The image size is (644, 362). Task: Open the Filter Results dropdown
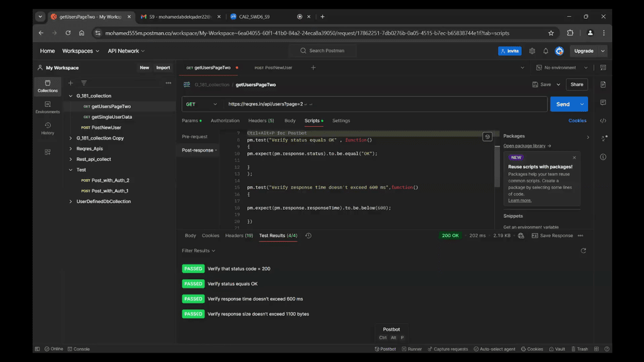(198, 251)
